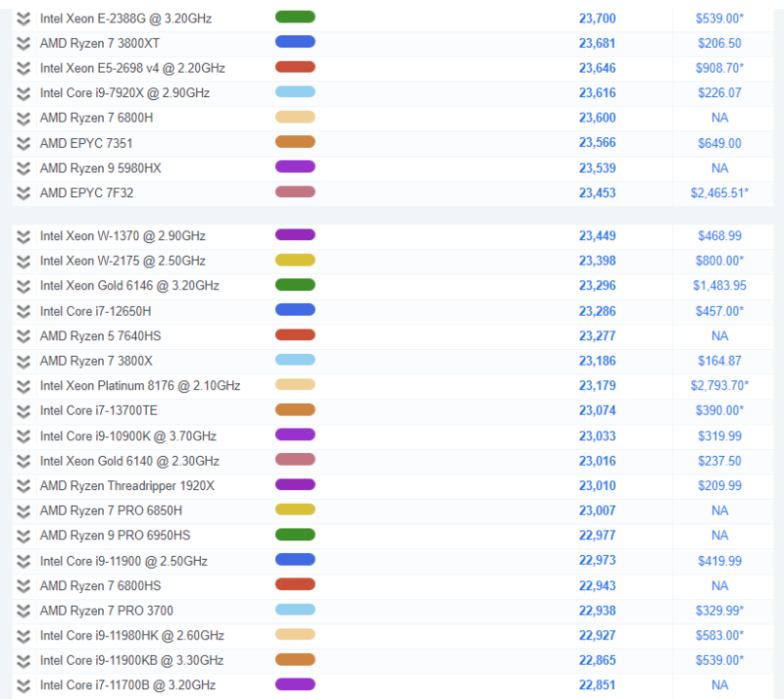Open the AMD EPYC 7F32 CPU link
This screenshot has width=784, height=699.
click(86, 193)
